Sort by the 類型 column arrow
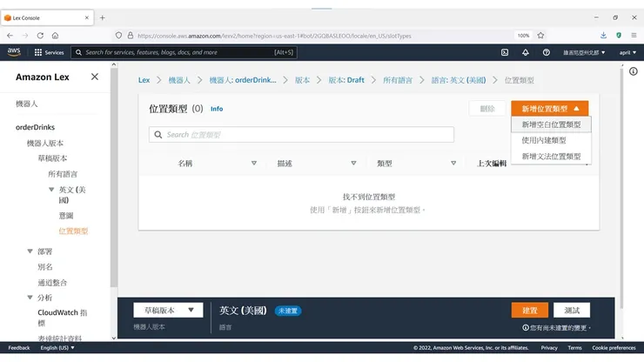Screen dimensions: 644x362 (x=453, y=163)
